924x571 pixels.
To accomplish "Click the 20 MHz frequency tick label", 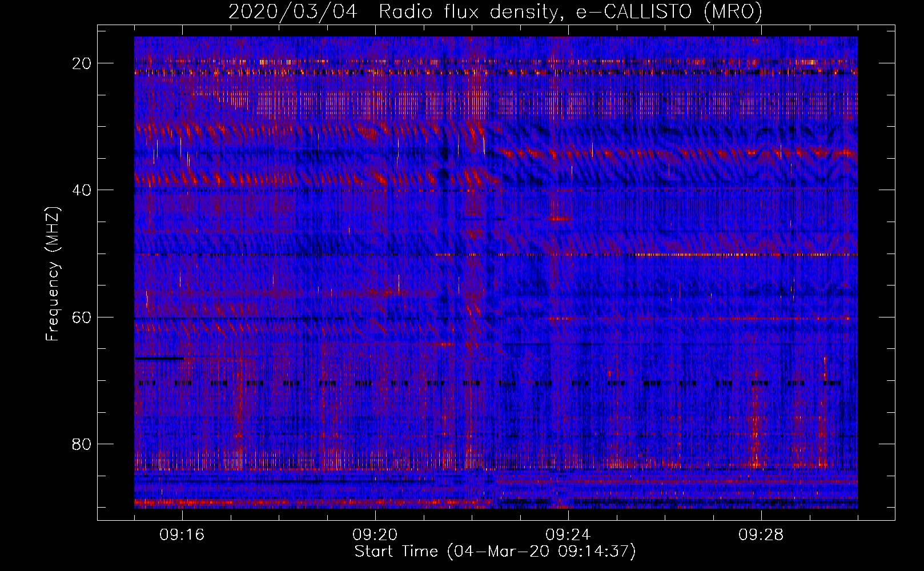I will pyautogui.click(x=82, y=63).
